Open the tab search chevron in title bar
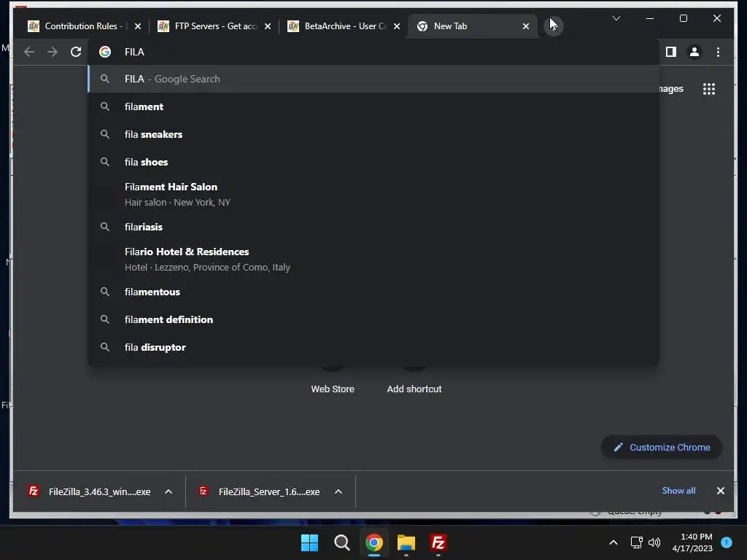747x560 pixels. [616, 18]
